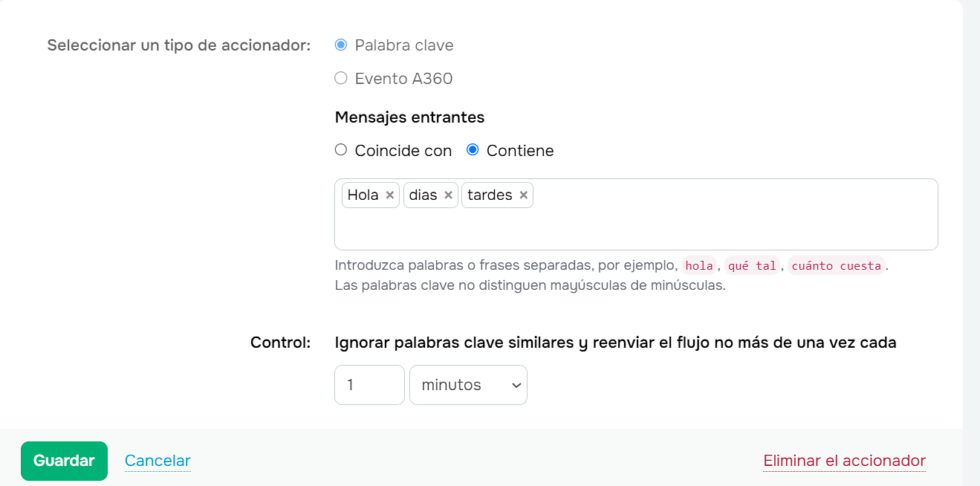
Task: Select the "Contiene" matching option
Action: 473,150
